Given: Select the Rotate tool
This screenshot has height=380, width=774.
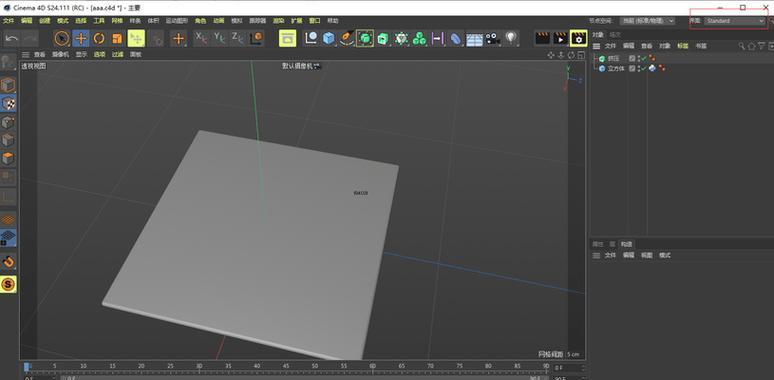Looking at the screenshot, I should [x=99, y=38].
